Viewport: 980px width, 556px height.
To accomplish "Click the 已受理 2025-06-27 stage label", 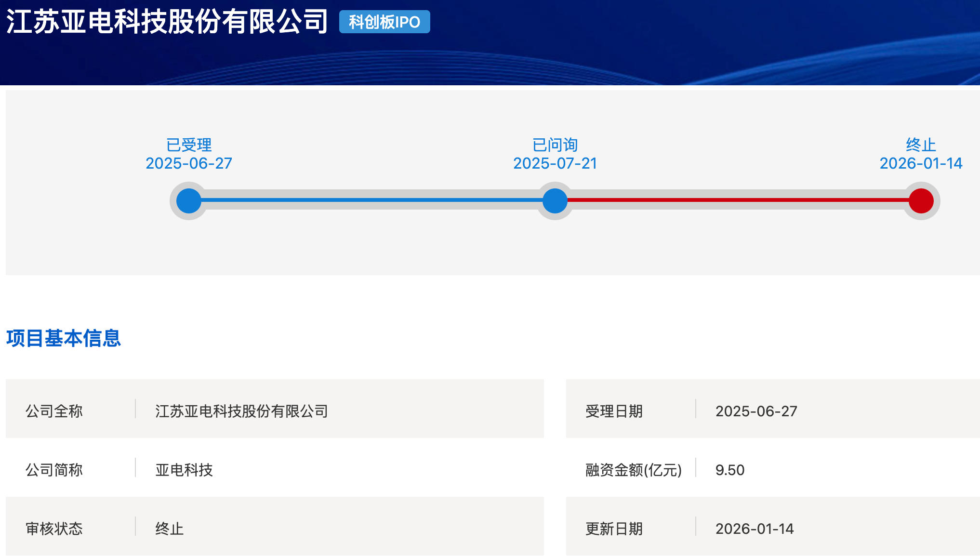I will (189, 154).
